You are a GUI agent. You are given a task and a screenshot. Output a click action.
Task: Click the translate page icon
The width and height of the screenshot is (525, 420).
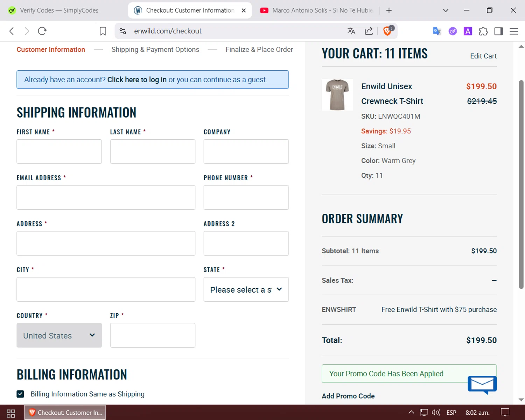[351, 31]
